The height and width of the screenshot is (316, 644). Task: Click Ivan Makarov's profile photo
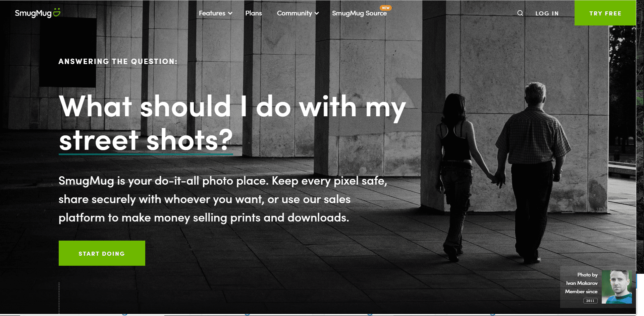click(x=616, y=287)
